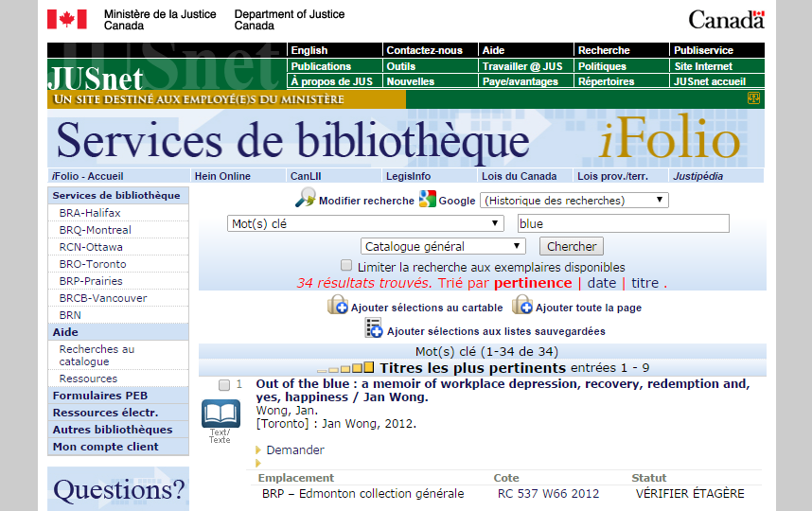Open the Hein Online tab
812x511 pixels.
[222, 176]
